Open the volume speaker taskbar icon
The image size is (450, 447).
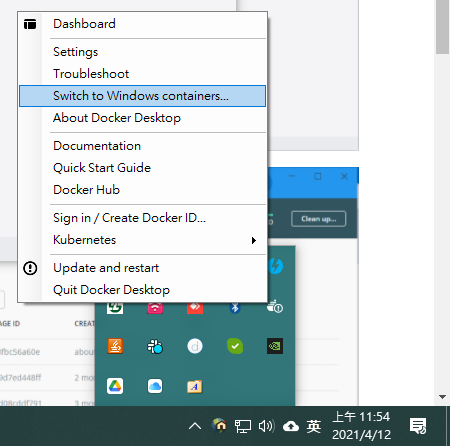(x=267, y=426)
